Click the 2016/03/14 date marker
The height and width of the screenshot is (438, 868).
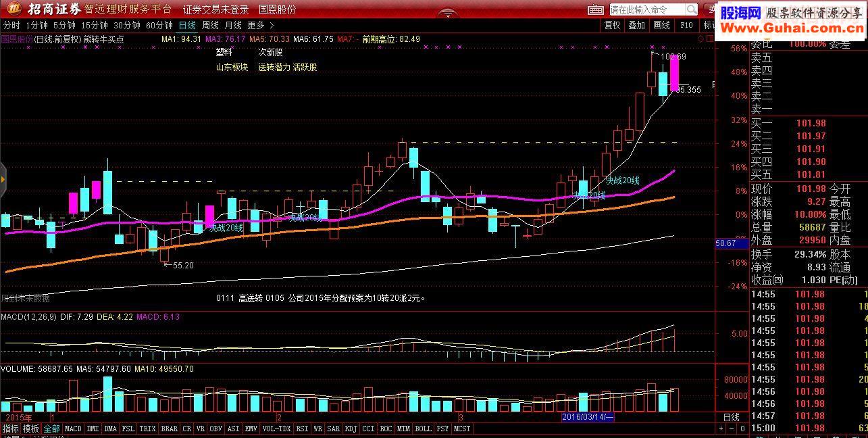point(588,417)
